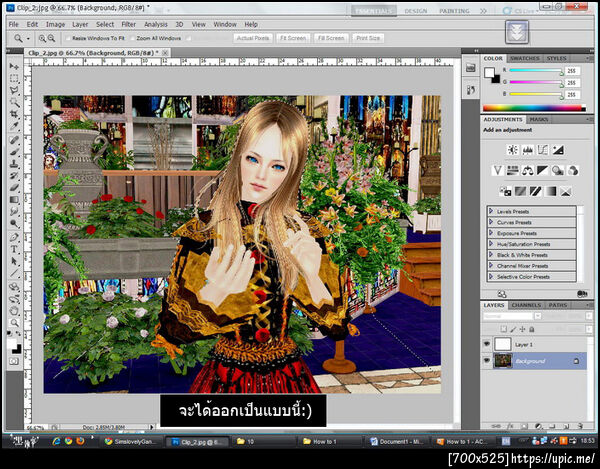
Task: Add an Exposure adjustment
Action: coord(558,150)
